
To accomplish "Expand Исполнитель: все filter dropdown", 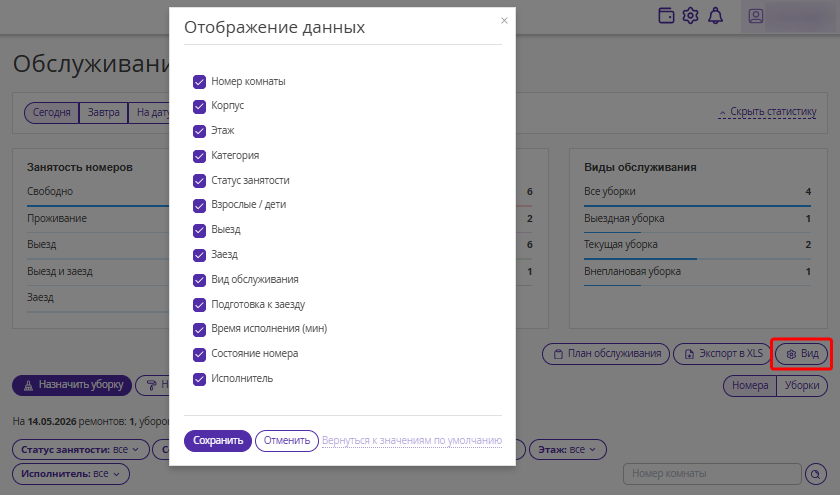I will coord(71,474).
